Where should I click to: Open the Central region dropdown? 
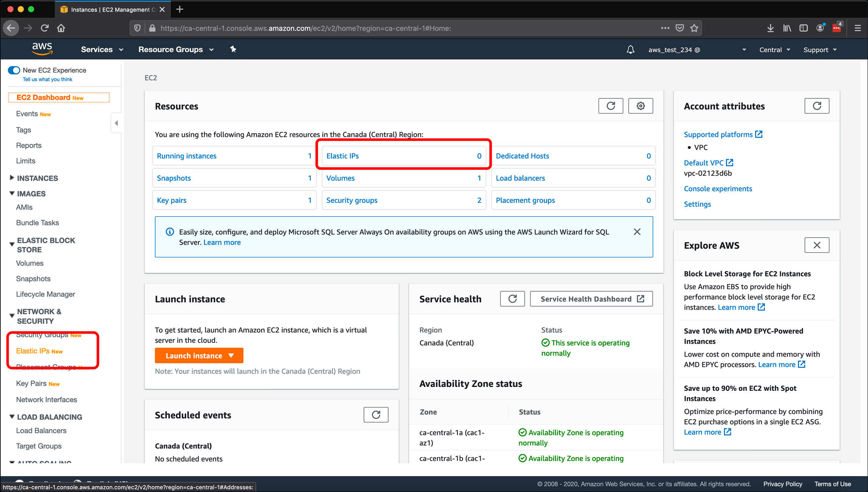[775, 50]
